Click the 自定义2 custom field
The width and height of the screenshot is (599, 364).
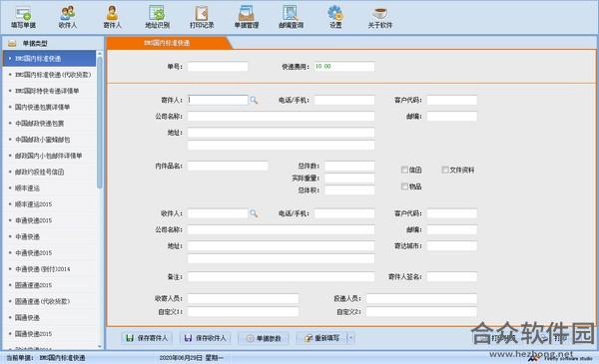pyautogui.click(x=421, y=312)
